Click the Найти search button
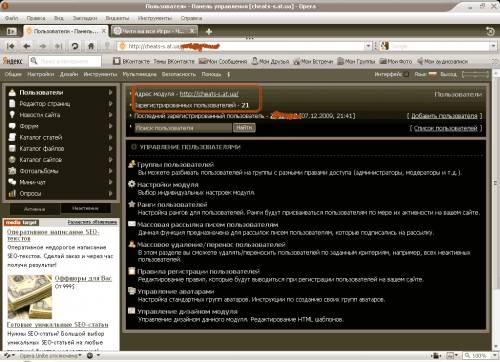 244,128
